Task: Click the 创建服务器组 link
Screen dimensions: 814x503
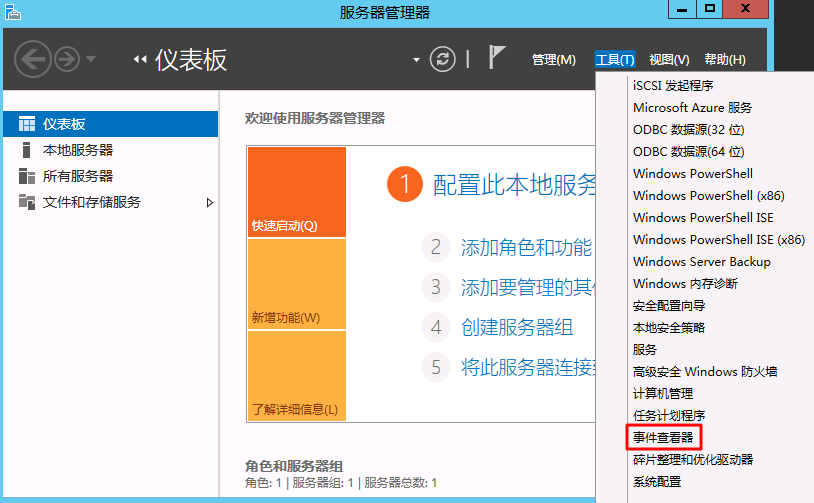Action: (x=517, y=328)
